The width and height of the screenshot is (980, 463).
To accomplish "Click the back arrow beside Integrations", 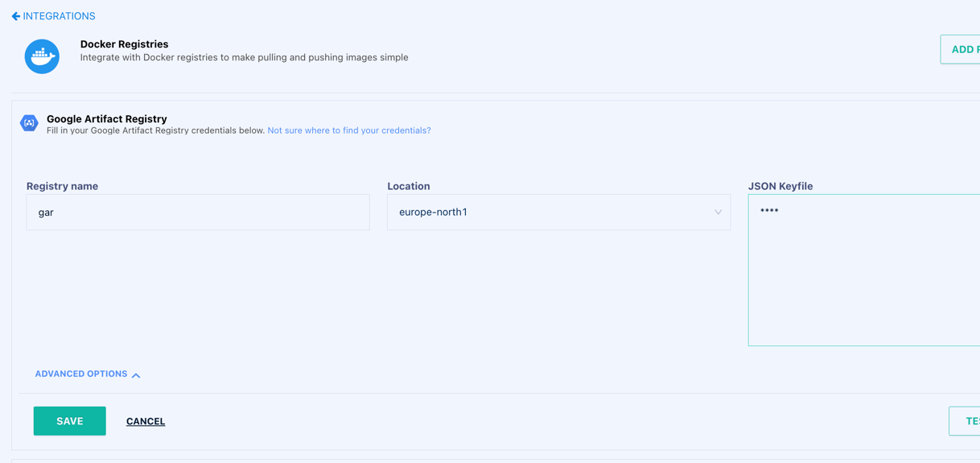I will [x=15, y=16].
